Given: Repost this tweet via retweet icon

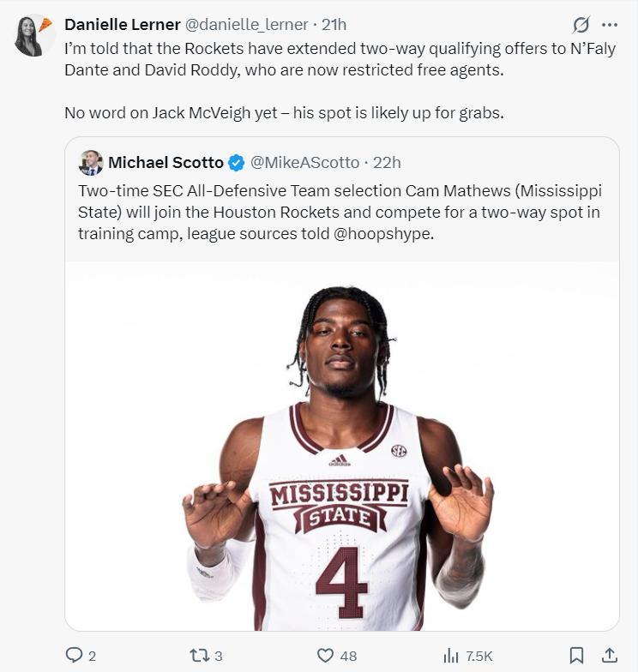Looking at the screenshot, I should [x=198, y=656].
